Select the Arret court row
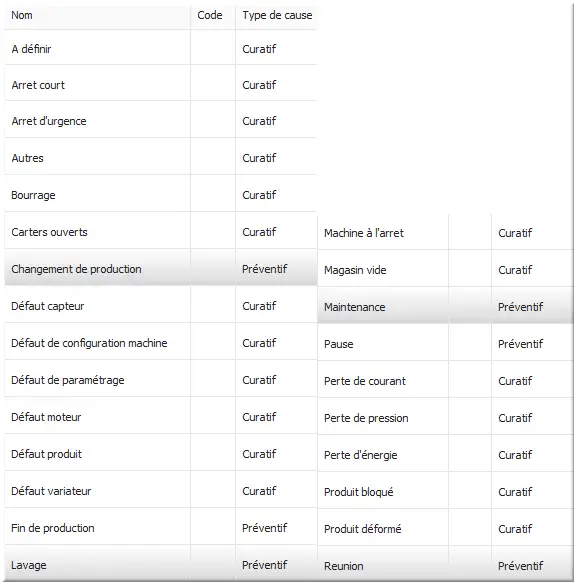The height and width of the screenshot is (582, 574). click(x=160, y=85)
